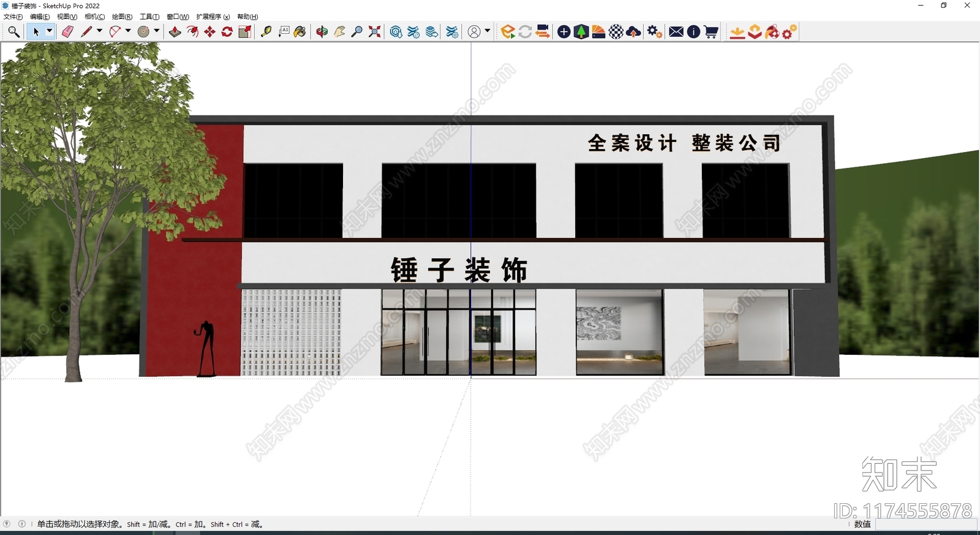Click the Enscape feedback envelope icon
Viewport: 980px width, 535px height.
click(676, 32)
